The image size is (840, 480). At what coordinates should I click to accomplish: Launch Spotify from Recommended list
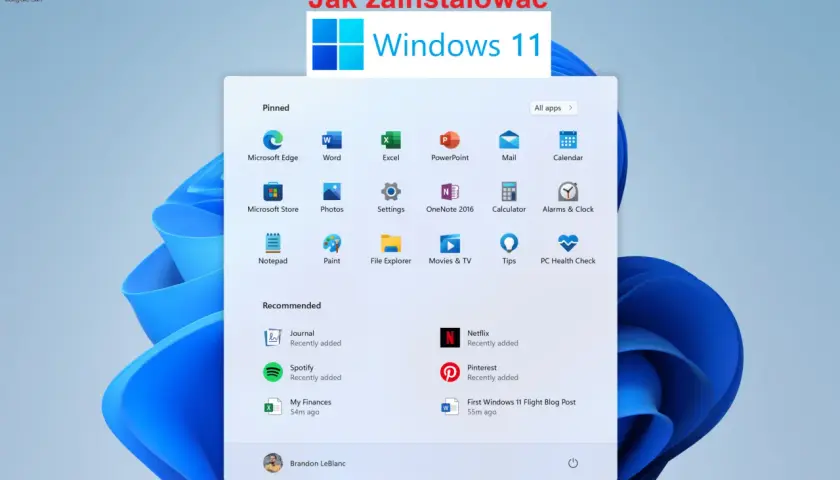(303, 372)
